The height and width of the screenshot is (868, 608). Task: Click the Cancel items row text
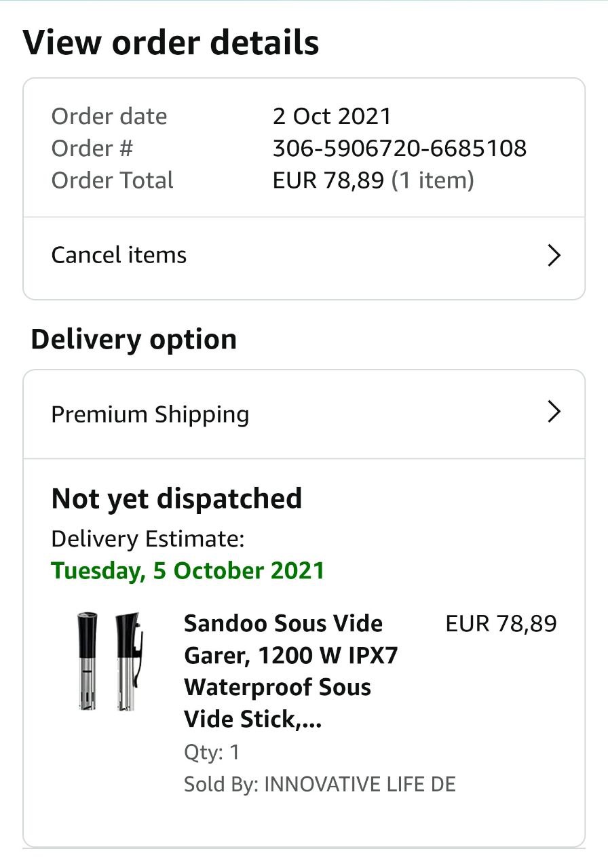point(119,256)
